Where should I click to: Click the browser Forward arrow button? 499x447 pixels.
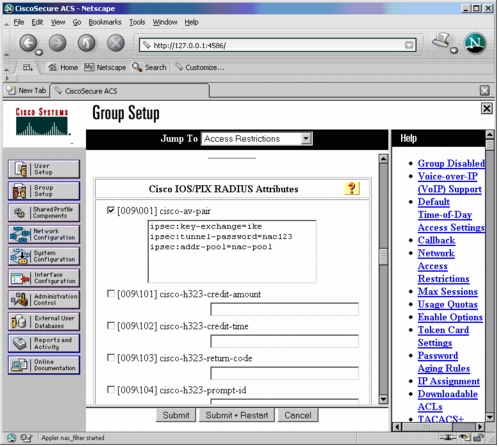(57, 43)
